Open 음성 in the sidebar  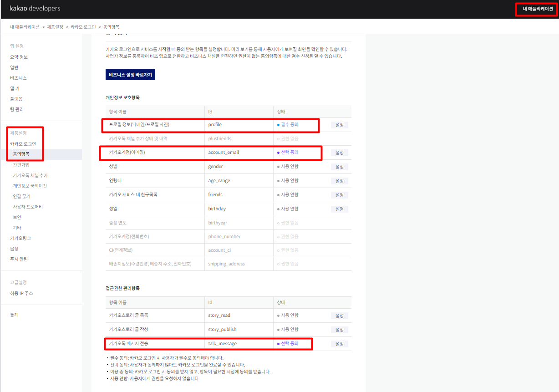click(14, 249)
